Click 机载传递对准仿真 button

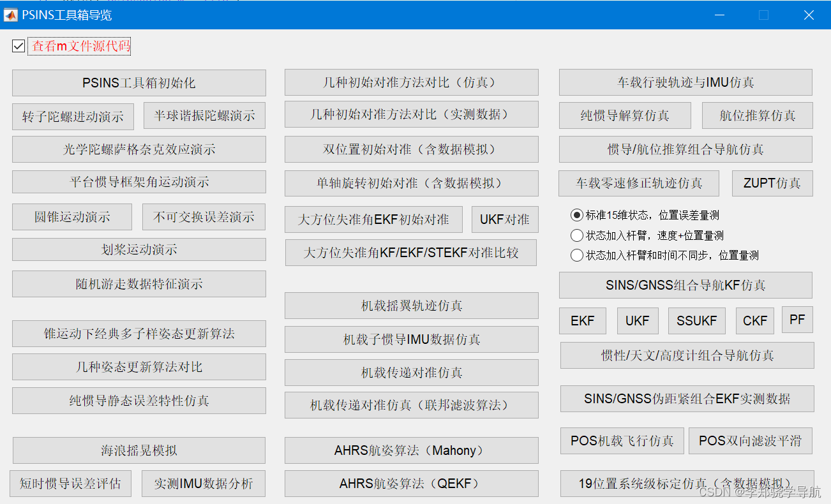point(412,373)
